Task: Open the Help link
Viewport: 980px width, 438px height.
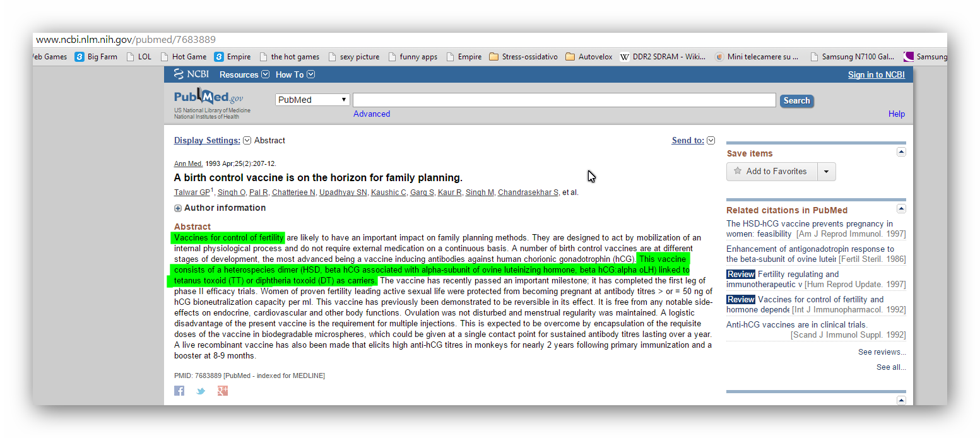Action: (896, 114)
